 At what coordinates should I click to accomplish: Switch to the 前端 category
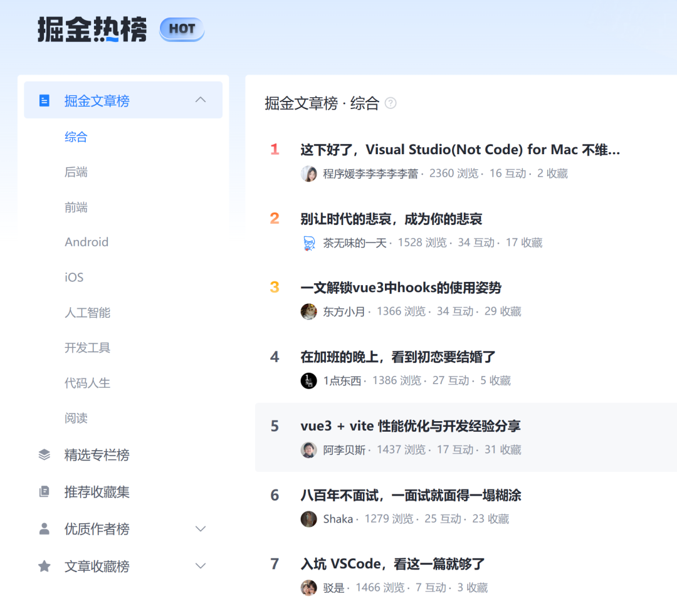[x=76, y=207]
